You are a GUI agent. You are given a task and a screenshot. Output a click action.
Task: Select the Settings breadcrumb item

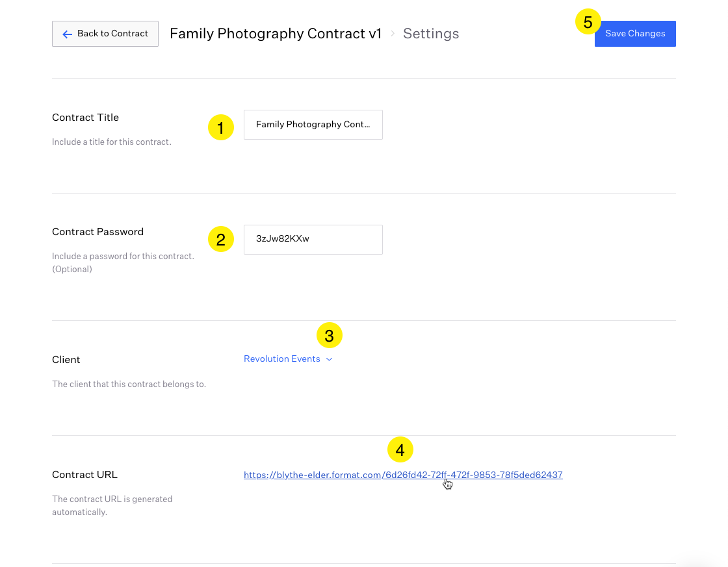tap(430, 34)
